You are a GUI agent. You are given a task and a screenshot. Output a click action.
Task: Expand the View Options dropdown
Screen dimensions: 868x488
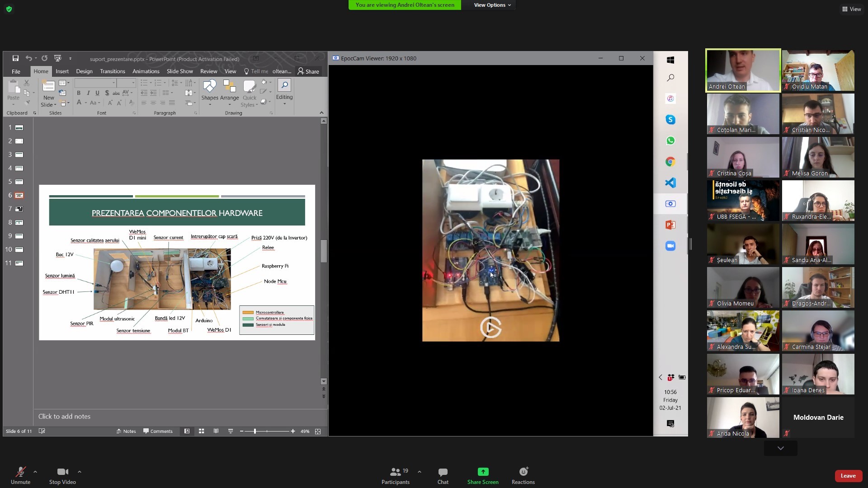[x=492, y=5]
